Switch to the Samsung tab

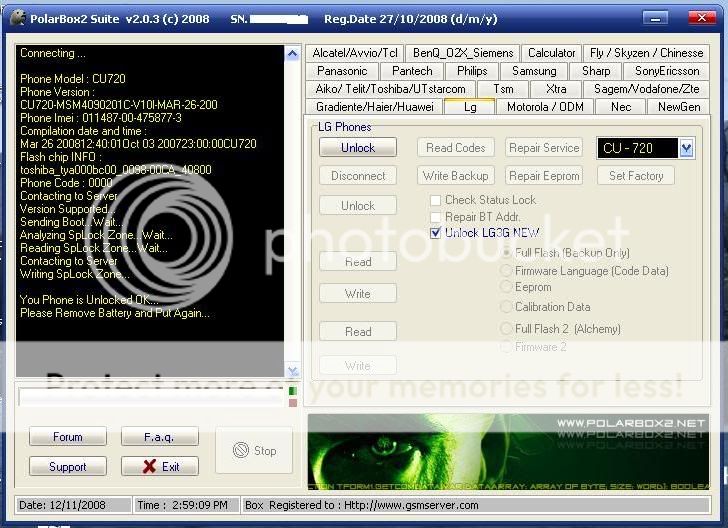point(533,71)
